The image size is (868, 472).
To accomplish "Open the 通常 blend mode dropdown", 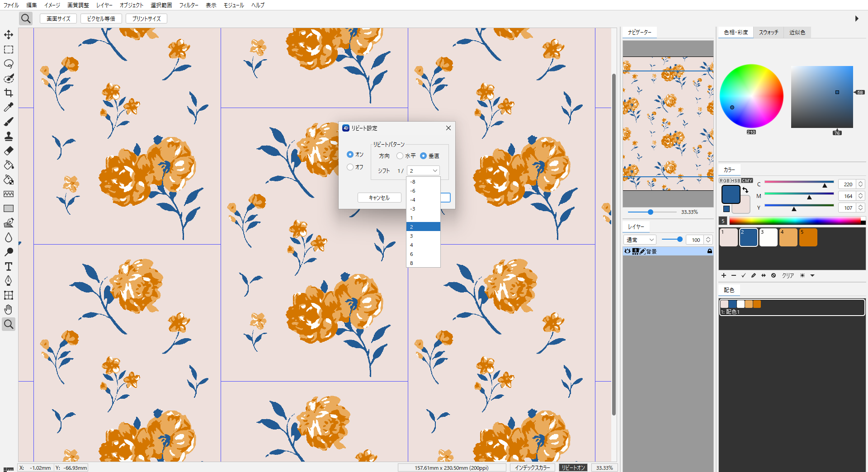I will pos(640,240).
